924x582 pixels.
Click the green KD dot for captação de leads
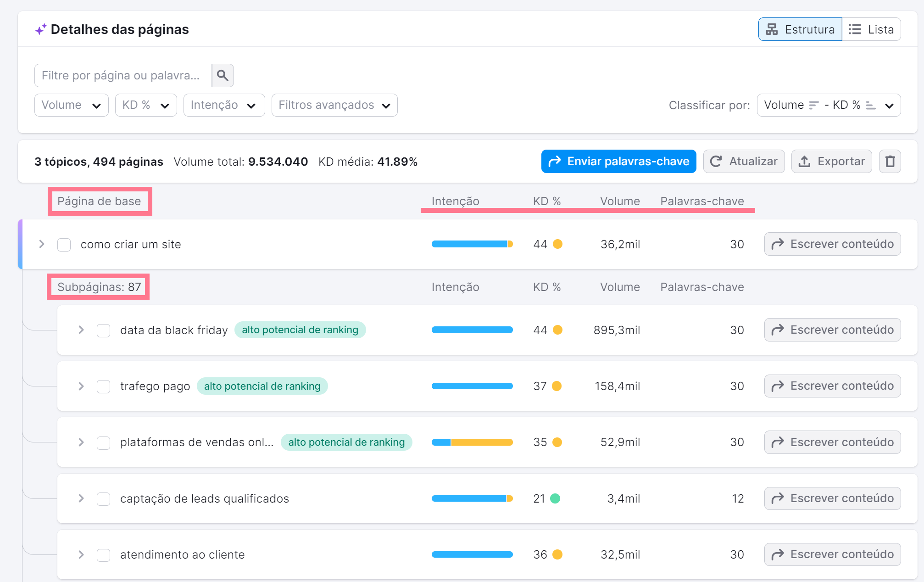[555, 498]
